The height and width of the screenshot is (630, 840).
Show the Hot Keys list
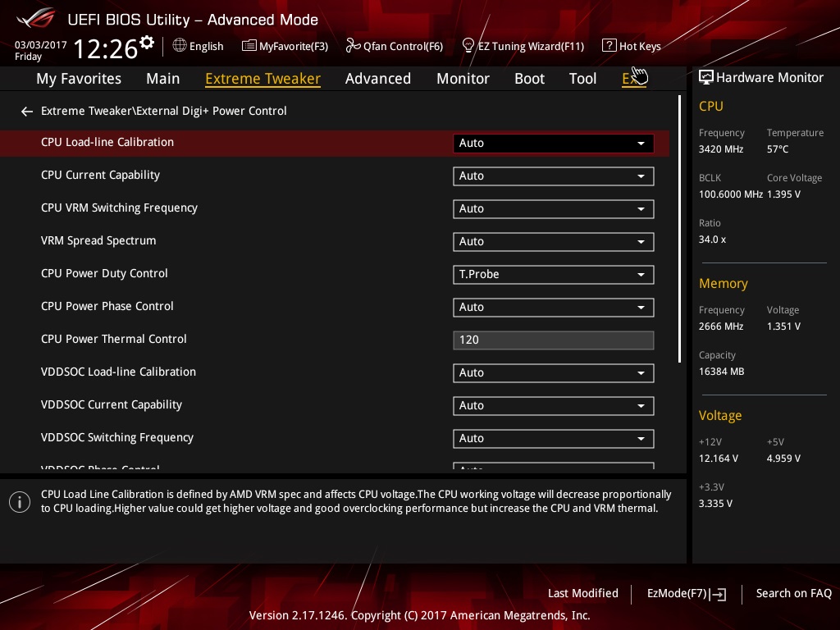[x=632, y=46]
